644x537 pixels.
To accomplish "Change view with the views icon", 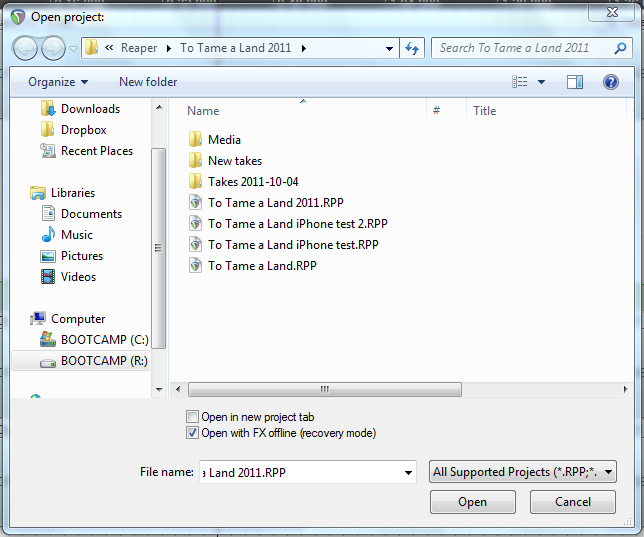I will point(520,82).
